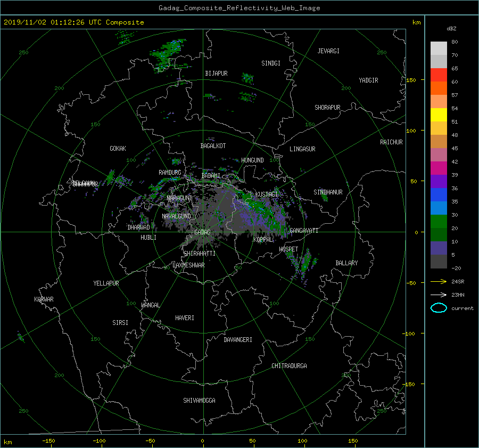The image size is (479, 448).
Task: Click the BIJAPUR city label
Action: (216, 74)
